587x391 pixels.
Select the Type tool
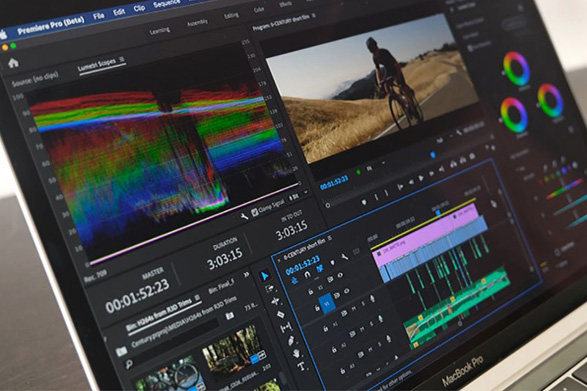(301, 366)
